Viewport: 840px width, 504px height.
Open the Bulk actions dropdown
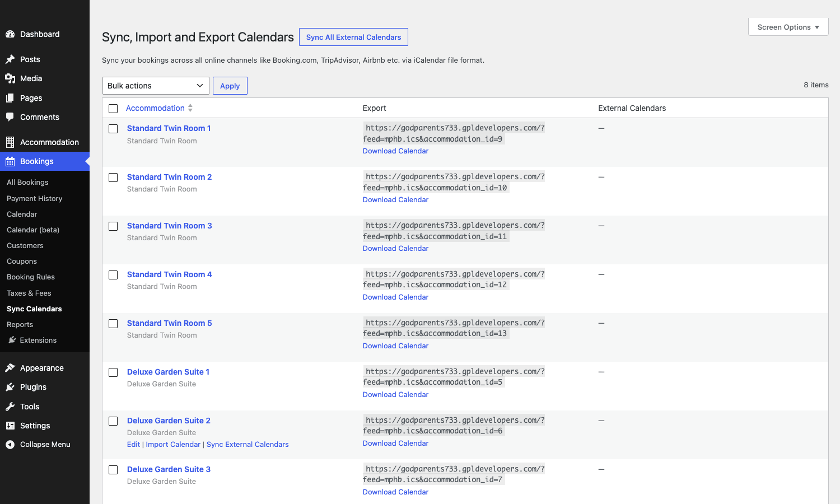coord(156,86)
